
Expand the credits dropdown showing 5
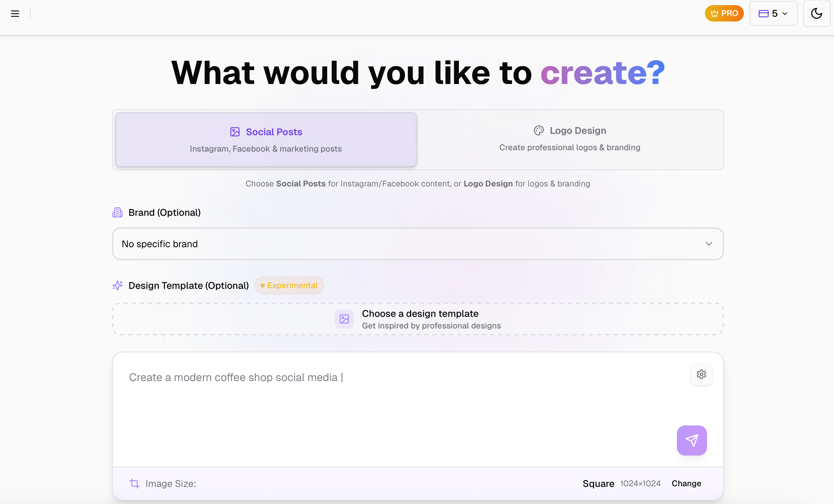(x=773, y=14)
